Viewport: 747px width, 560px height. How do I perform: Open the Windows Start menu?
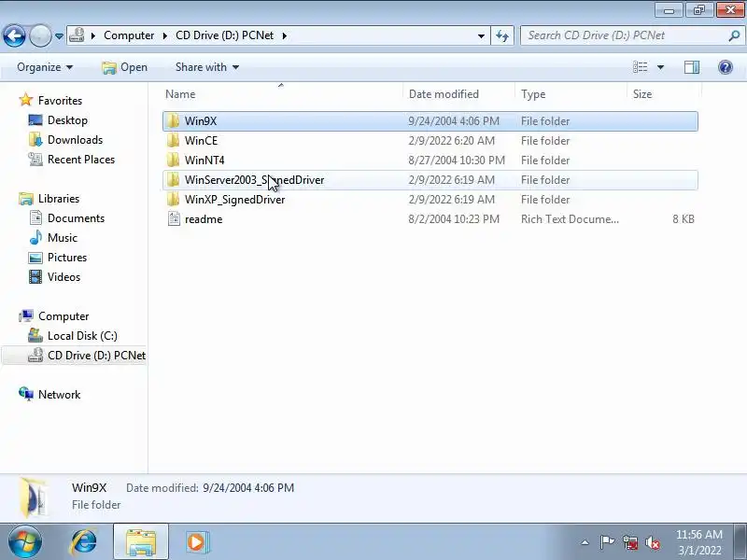pos(24,542)
